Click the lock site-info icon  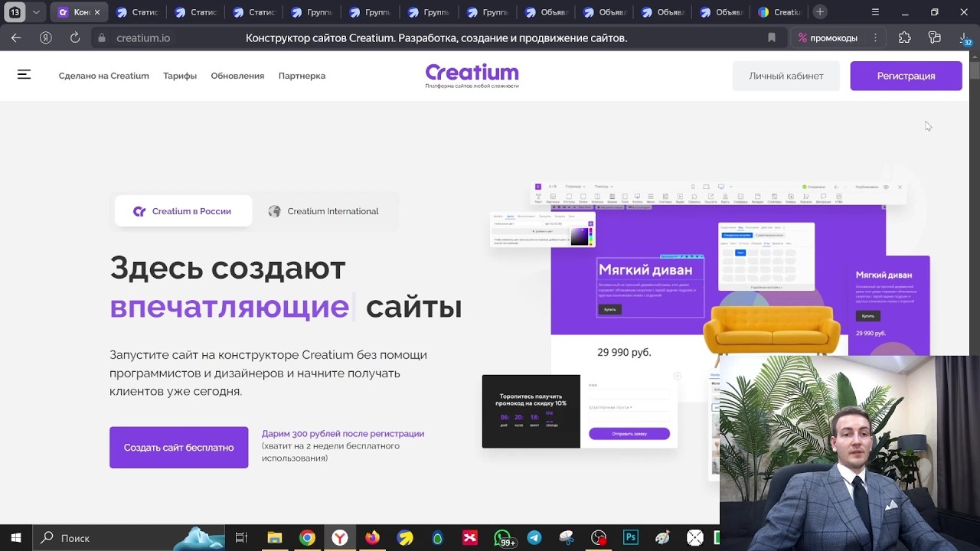point(102,37)
